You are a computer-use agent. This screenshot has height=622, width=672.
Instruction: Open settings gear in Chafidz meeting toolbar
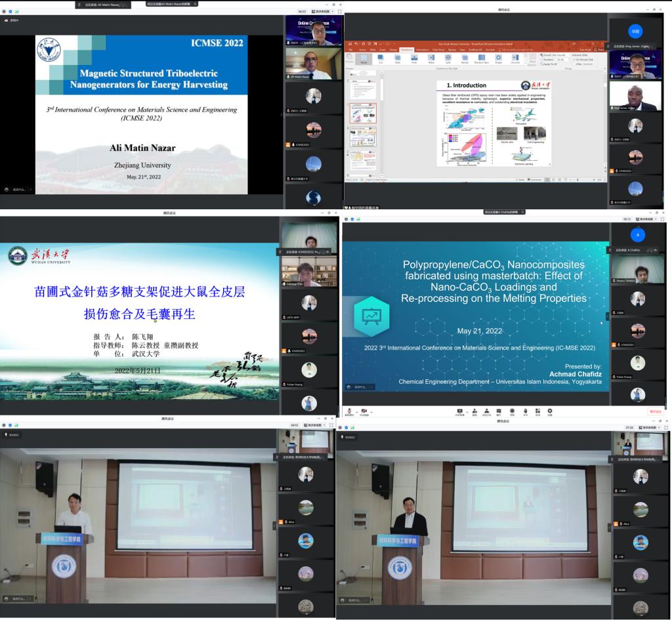point(550,412)
